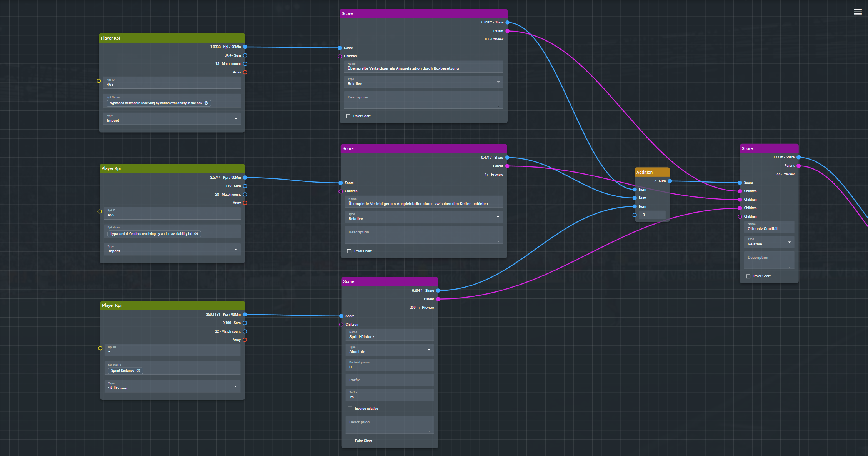Click the Addition node's value field 0
This screenshot has width=868, height=456.
tap(652, 215)
